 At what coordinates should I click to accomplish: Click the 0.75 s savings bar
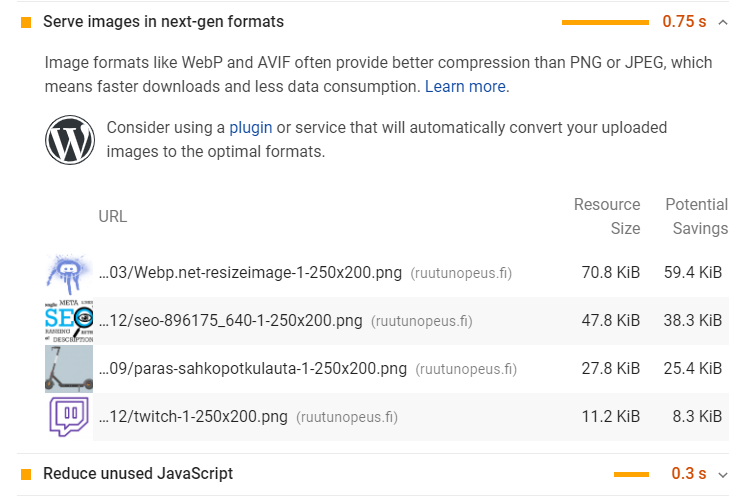(x=605, y=22)
